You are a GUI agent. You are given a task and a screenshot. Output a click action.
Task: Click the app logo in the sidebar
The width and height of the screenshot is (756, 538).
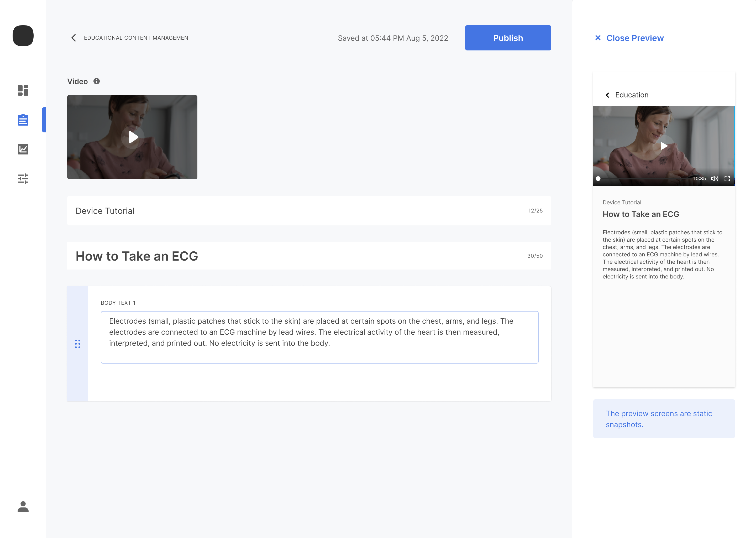coord(23,36)
